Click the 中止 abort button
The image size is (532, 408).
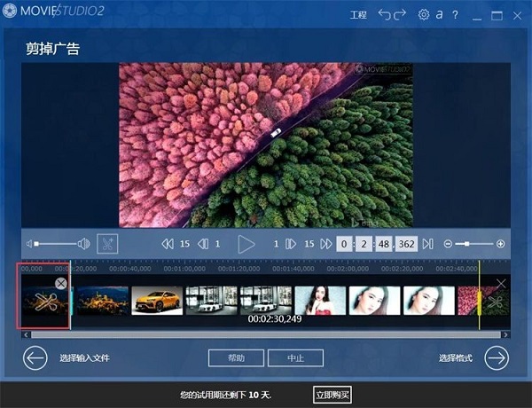295,358
